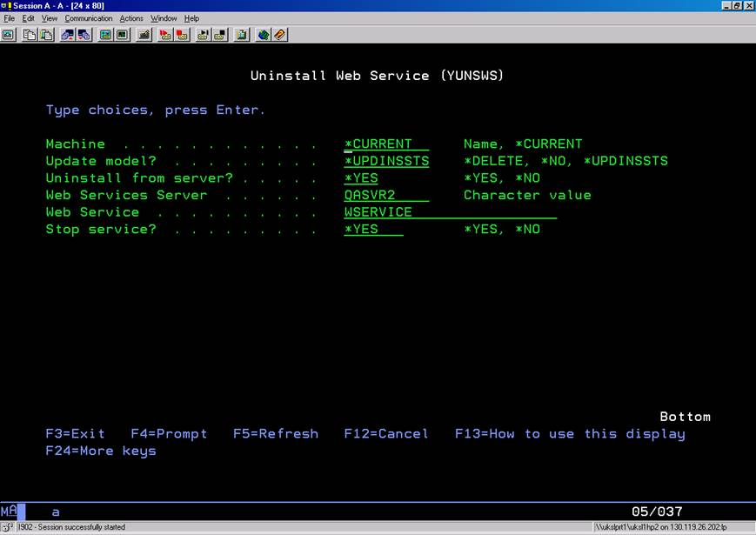Click the Paste icon in toolbar
The width and height of the screenshot is (756, 535).
(45, 35)
